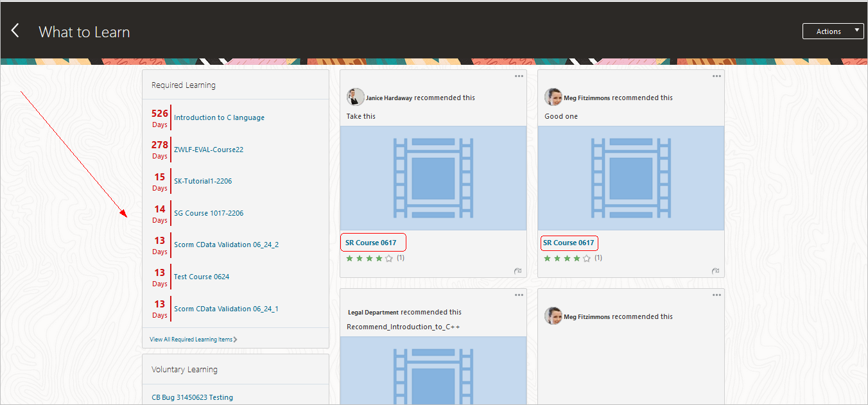Open SR Course 0617 on Good one card
The image size is (868, 405).
(569, 243)
